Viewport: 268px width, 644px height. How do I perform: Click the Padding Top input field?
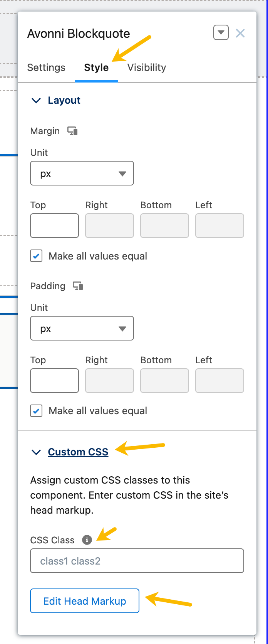pos(55,381)
